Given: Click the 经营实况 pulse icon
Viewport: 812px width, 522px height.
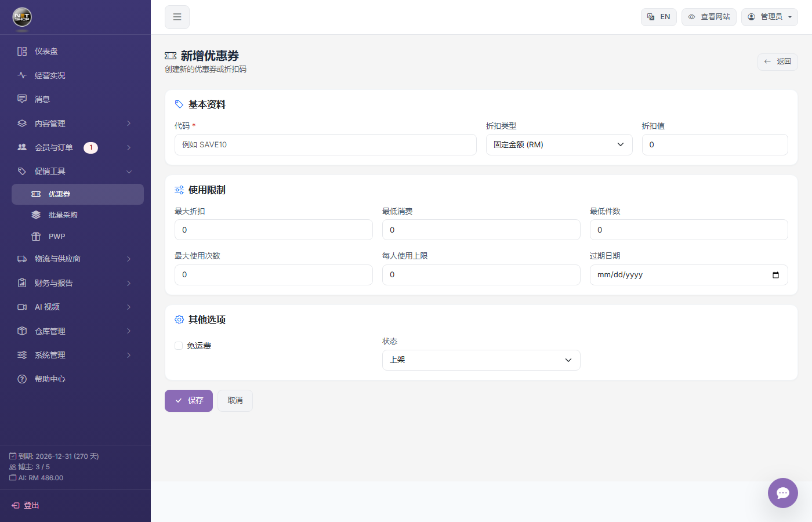Looking at the screenshot, I should point(22,75).
